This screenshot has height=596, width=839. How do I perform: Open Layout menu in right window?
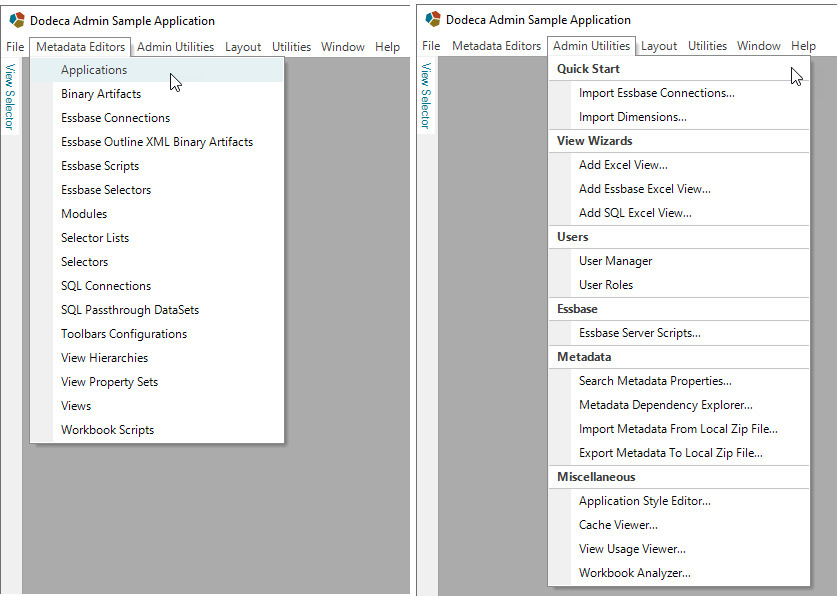coord(659,46)
